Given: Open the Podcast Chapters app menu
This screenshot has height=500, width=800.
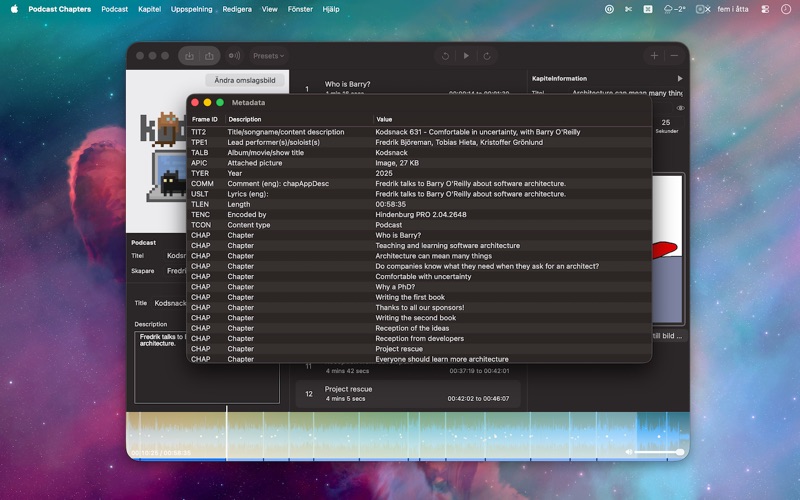Looking at the screenshot, I should click(60, 9).
